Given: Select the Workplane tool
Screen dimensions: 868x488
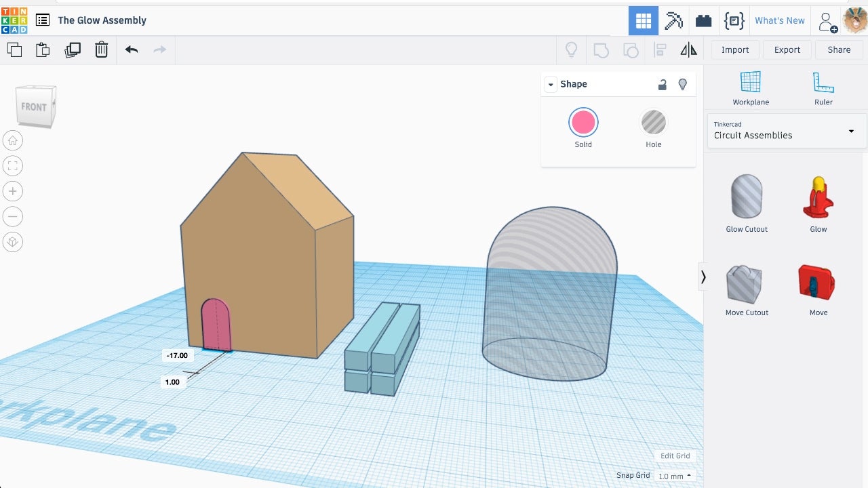Looking at the screenshot, I should point(751,88).
